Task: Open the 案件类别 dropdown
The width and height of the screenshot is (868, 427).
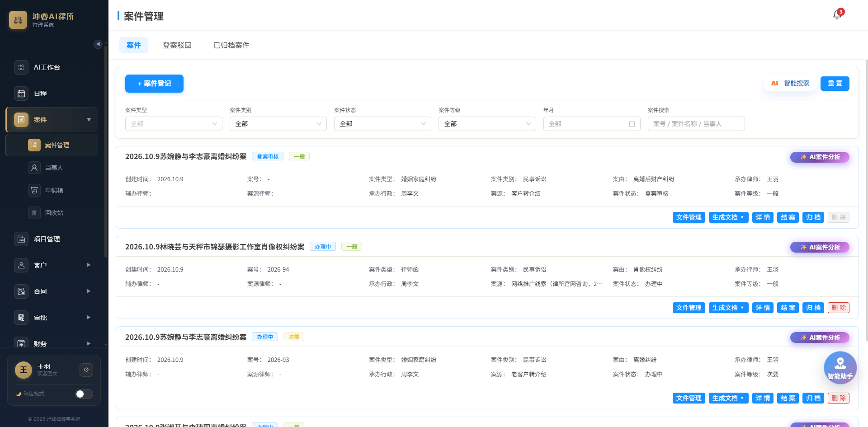Action: click(x=278, y=124)
